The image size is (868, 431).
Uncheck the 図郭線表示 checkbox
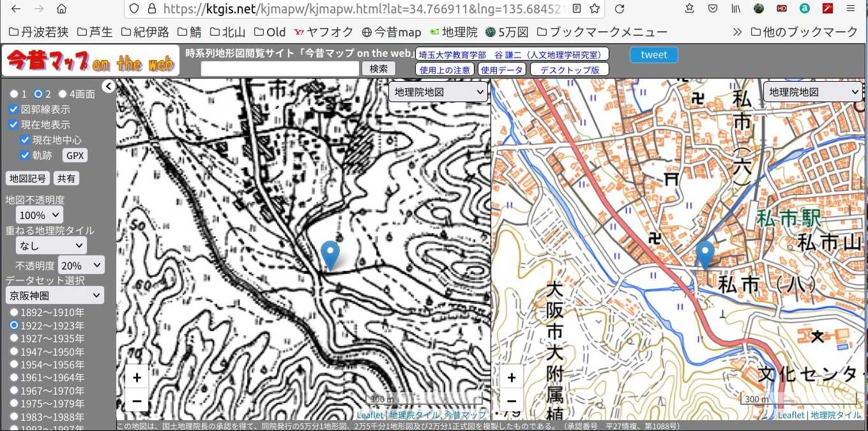pos(13,110)
